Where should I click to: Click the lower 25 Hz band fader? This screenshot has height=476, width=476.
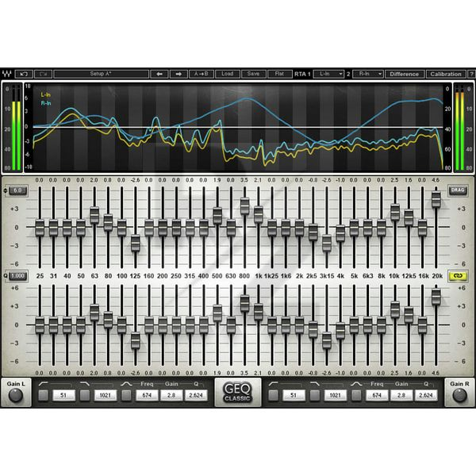click(40, 325)
